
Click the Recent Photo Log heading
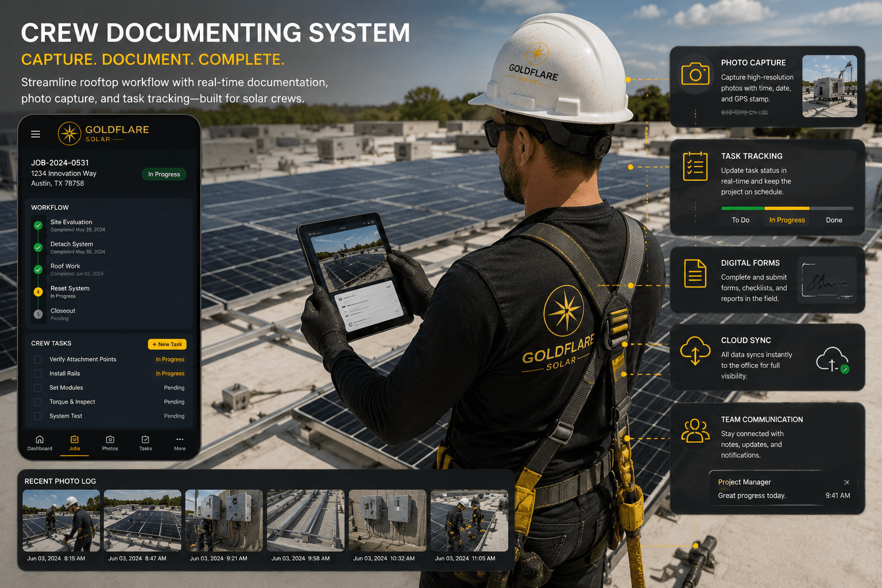tap(60, 481)
